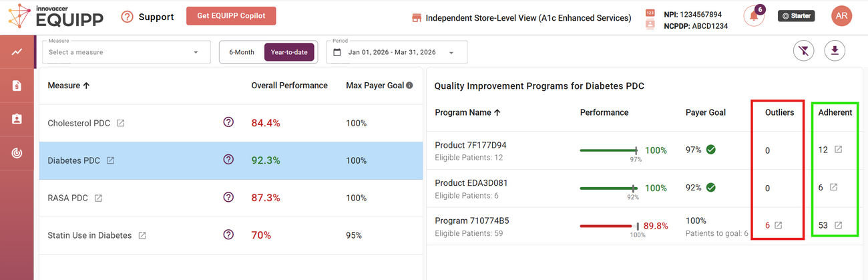Click Product 7F177D94 performance bar
Viewport: 868px width, 280px height.
[609, 150]
